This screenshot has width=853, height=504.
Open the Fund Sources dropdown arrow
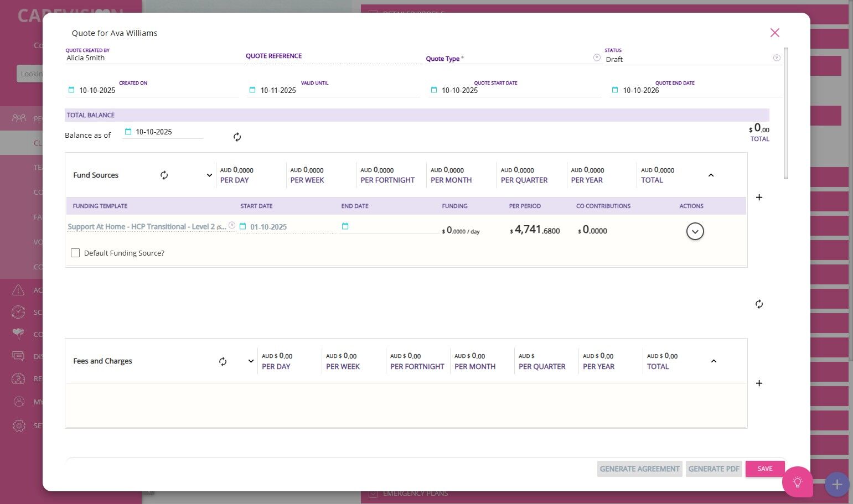pyautogui.click(x=209, y=175)
